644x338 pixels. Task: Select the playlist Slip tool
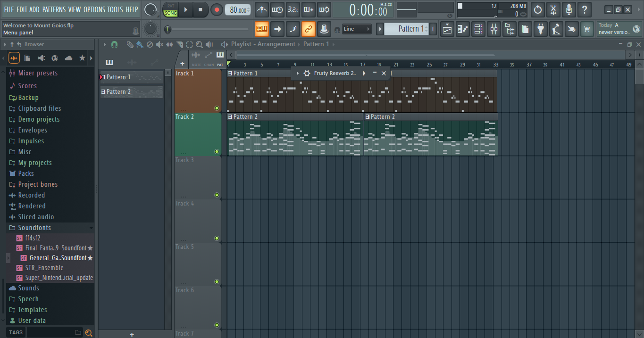169,44
